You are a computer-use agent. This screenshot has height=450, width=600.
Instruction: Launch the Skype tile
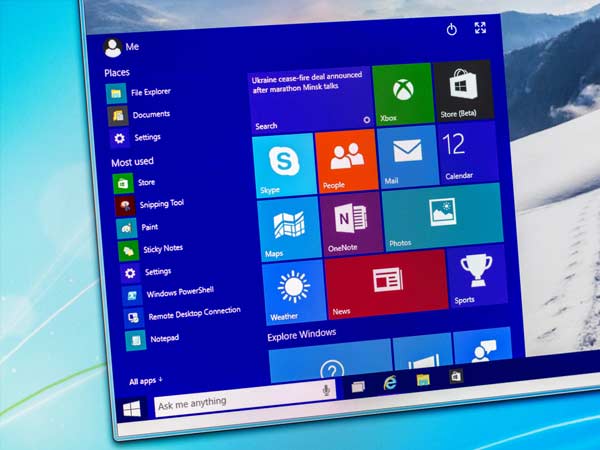pyautogui.click(x=282, y=165)
